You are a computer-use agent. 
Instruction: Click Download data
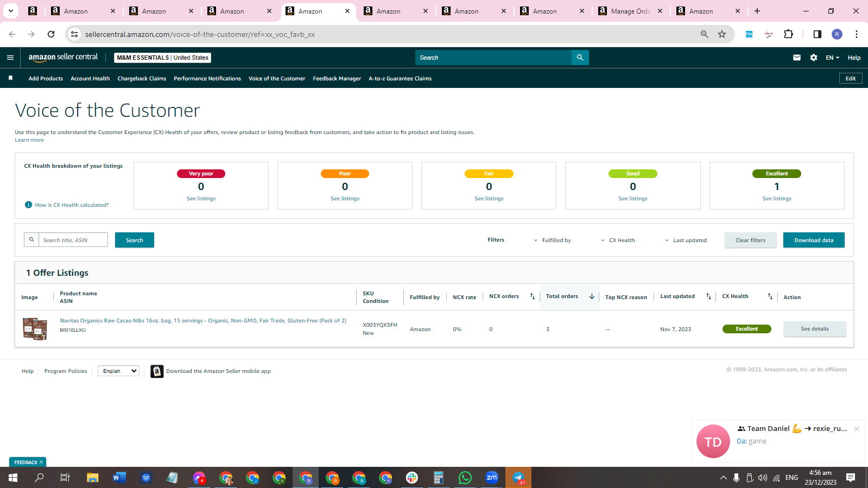coord(814,240)
